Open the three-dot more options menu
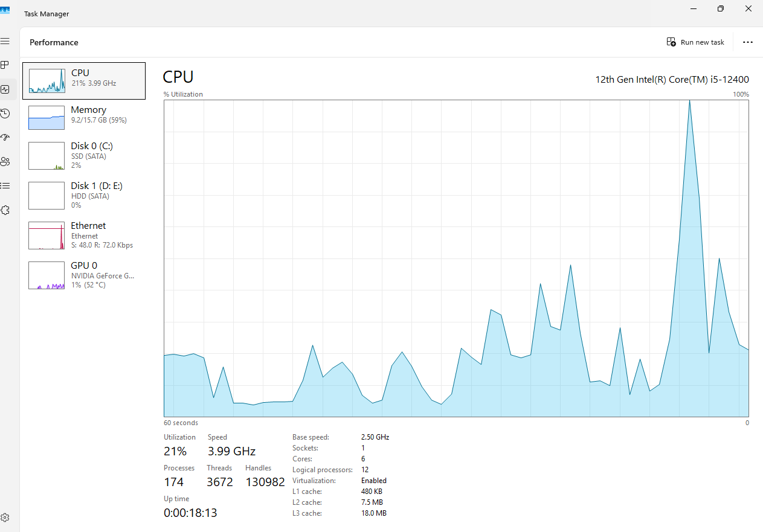763x532 pixels. pos(748,42)
